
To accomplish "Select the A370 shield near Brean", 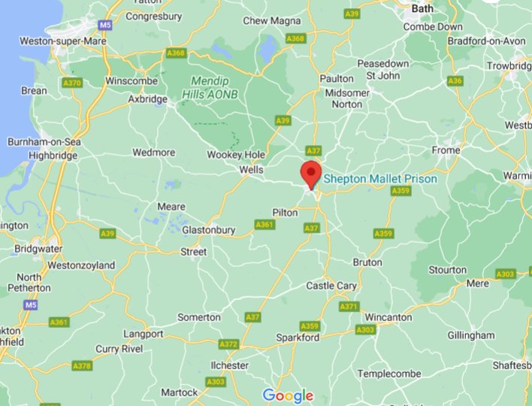I will [x=72, y=83].
